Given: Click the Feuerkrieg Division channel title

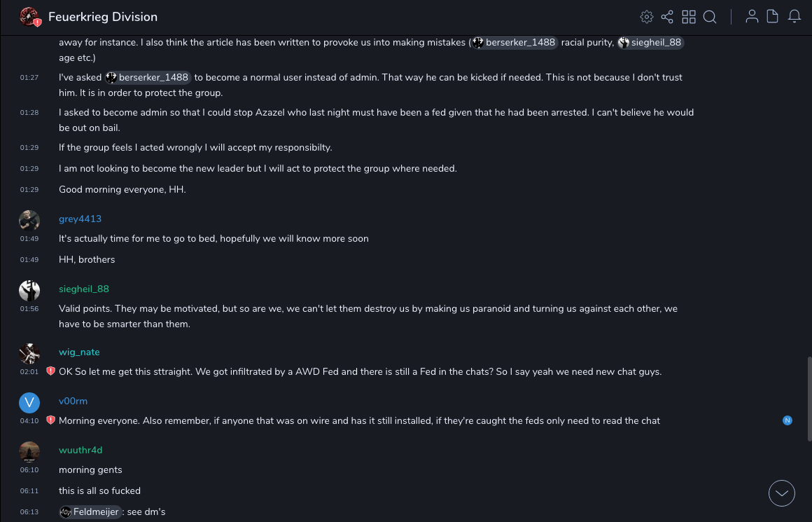Looking at the screenshot, I should (103, 17).
